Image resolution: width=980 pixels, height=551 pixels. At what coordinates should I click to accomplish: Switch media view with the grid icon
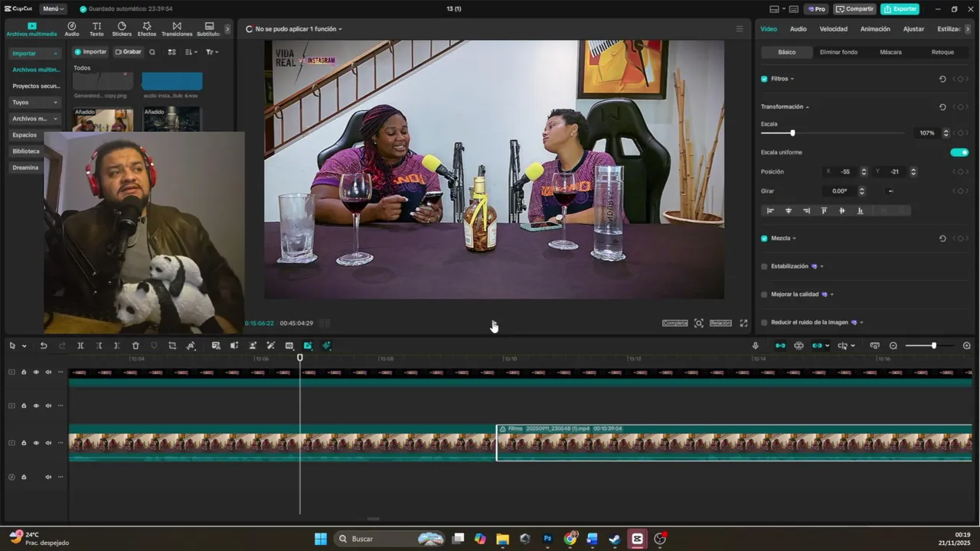click(x=171, y=52)
